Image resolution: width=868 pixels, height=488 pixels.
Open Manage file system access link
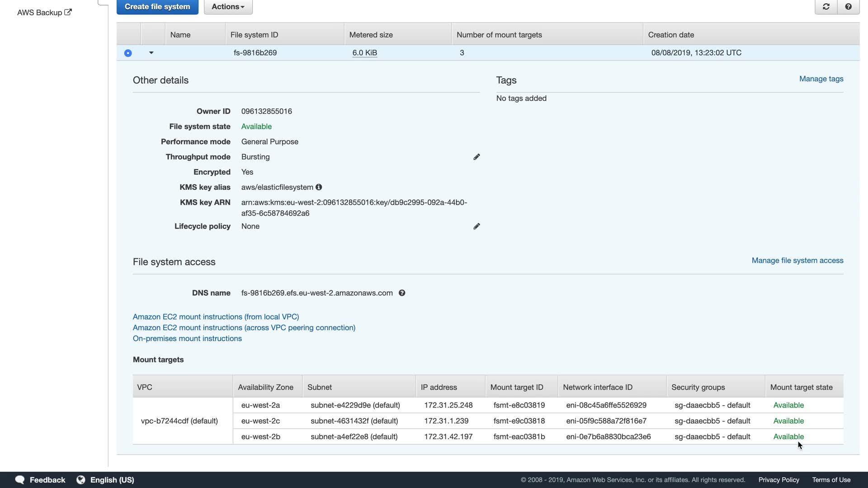click(797, 261)
